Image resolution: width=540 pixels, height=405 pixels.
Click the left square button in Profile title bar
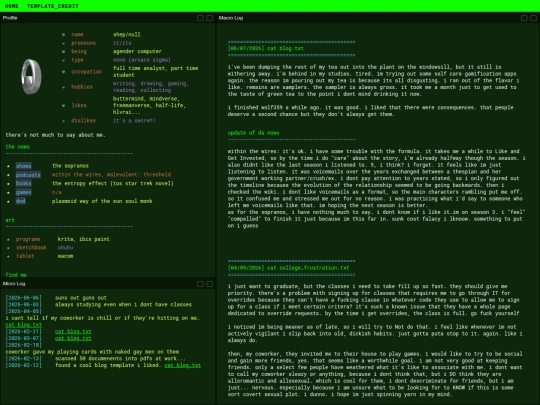200,18
